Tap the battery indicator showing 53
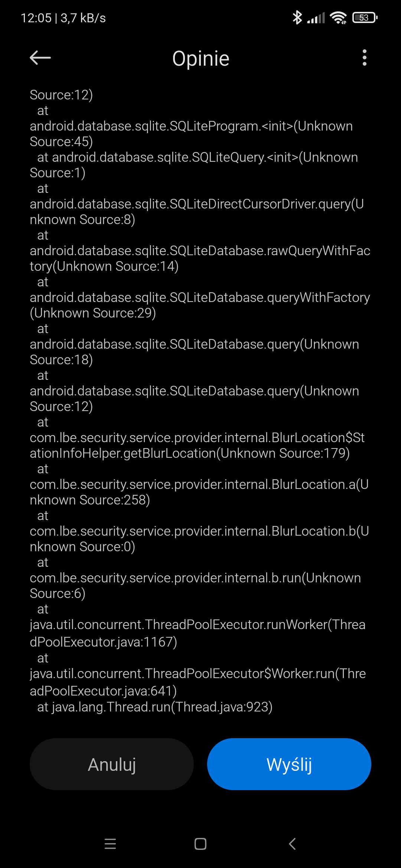Screen dimensions: 401x868 tap(365, 17)
